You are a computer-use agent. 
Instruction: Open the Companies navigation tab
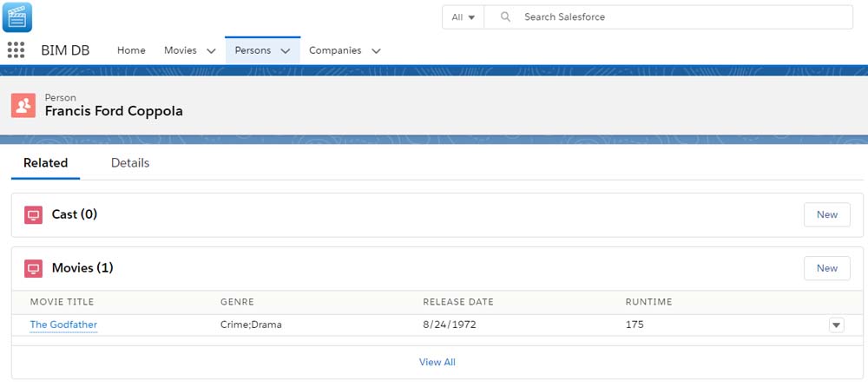click(335, 50)
